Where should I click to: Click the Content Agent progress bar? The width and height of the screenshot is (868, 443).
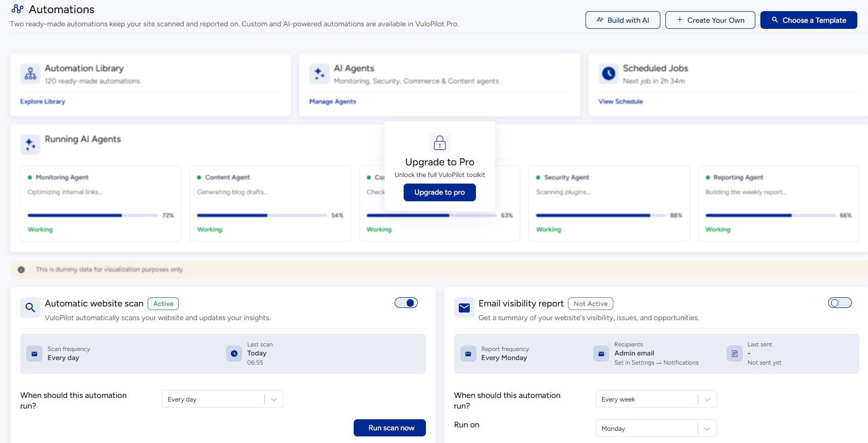pyautogui.click(x=262, y=215)
